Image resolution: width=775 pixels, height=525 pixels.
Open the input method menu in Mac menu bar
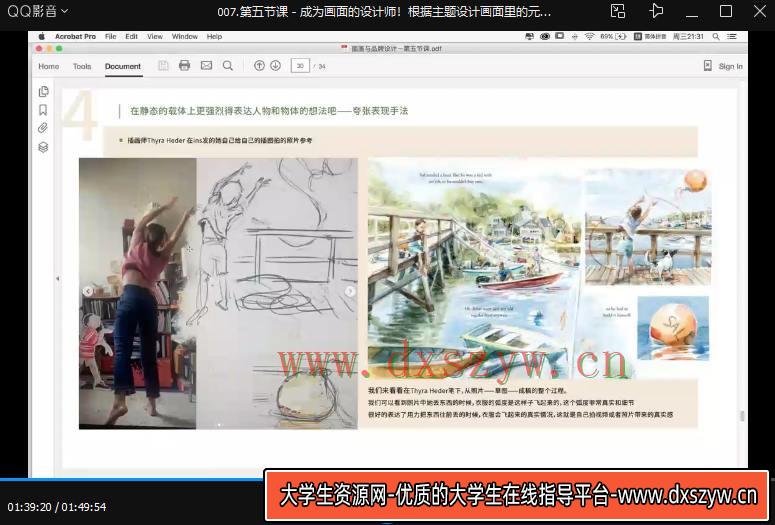(x=649, y=37)
